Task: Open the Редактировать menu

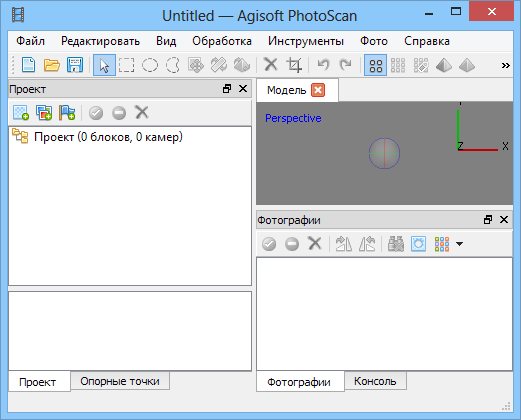Action: (x=100, y=41)
